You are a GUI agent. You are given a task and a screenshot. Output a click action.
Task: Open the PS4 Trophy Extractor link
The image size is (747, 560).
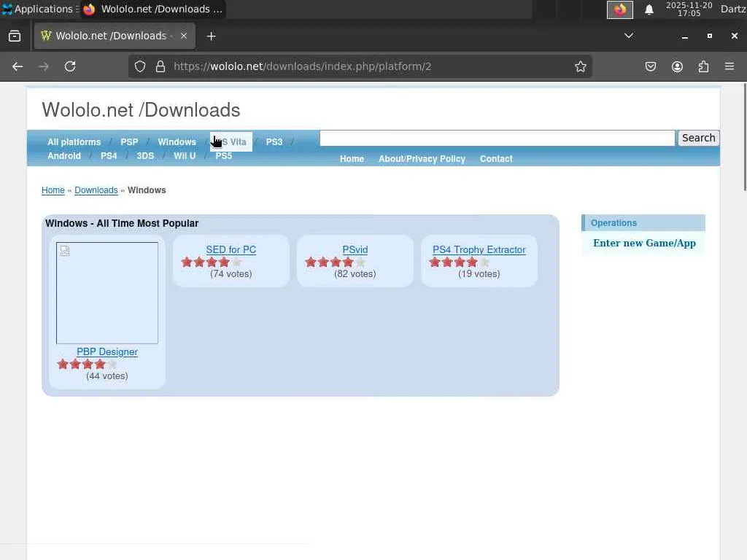[479, 249]
